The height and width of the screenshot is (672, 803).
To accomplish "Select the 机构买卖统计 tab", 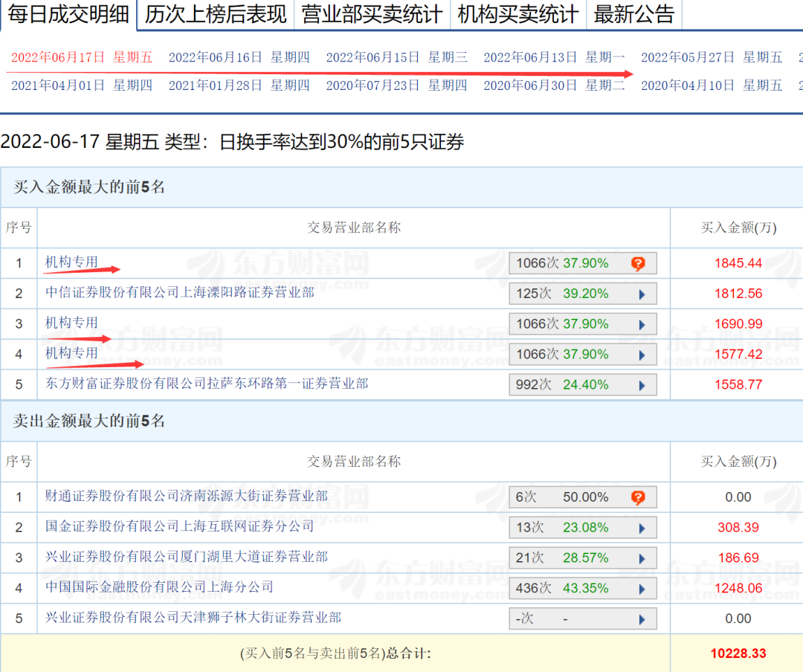I will [517, 14].
